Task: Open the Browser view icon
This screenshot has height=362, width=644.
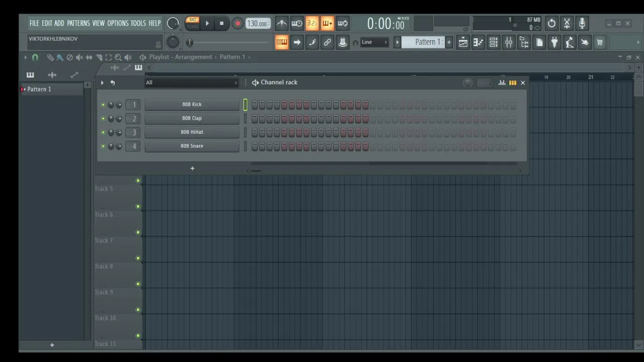Action: coord(524,42)
